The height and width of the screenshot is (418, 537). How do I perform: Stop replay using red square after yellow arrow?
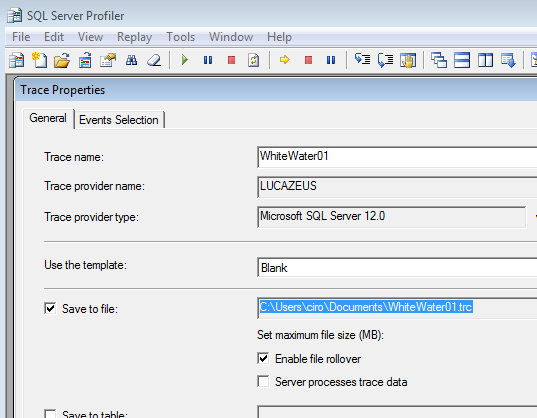pos(308,60)
